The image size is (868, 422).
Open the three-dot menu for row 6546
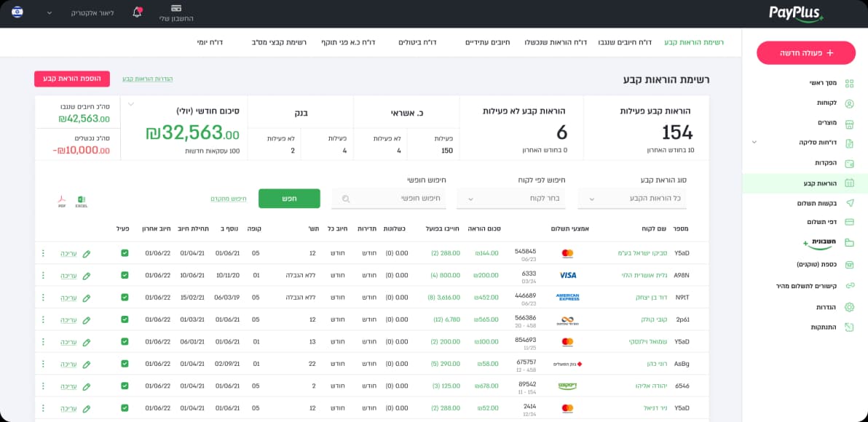43,386
